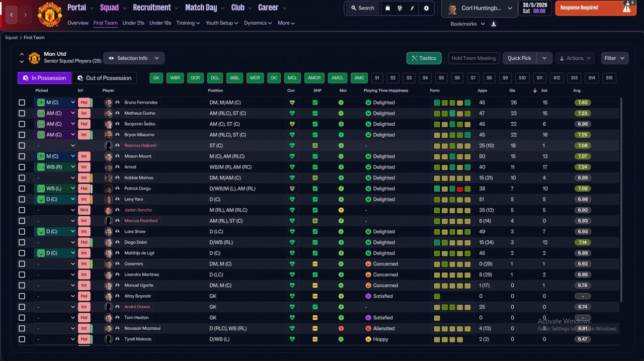644x361 pixels.
Task: Open Bruno Fernandes picked position dropdown
Action: [55, 103]
